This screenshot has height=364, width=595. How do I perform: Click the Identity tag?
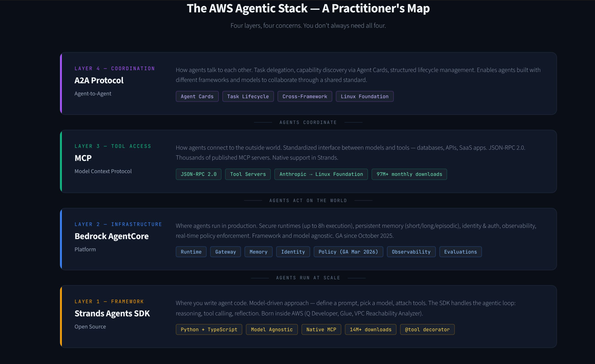click(x=293, y=252)
